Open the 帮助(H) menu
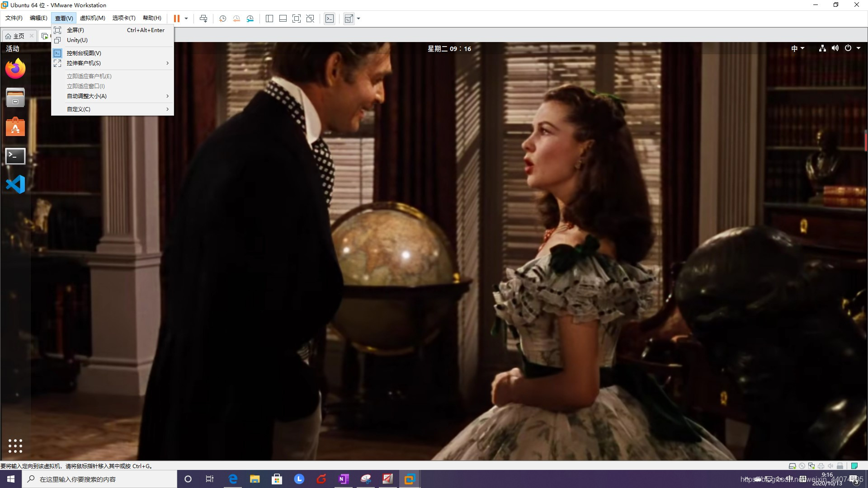 [152, 18]
